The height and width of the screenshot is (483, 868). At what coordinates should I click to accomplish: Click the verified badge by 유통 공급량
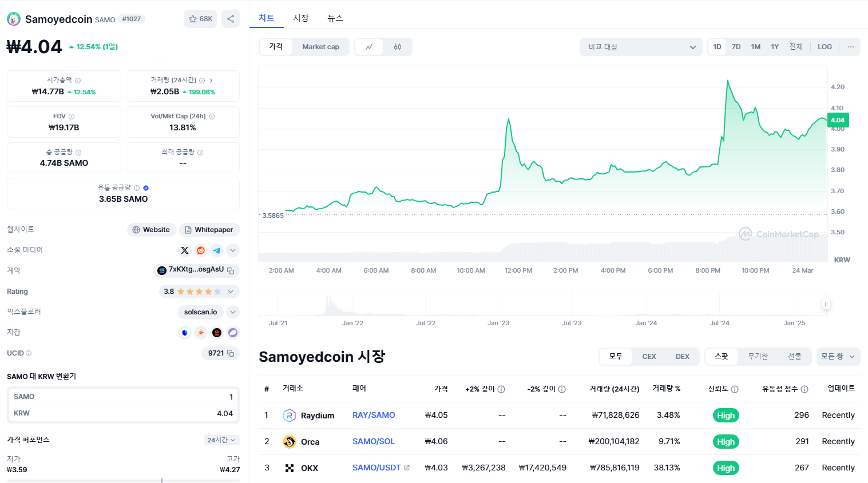tap(146, 188)
